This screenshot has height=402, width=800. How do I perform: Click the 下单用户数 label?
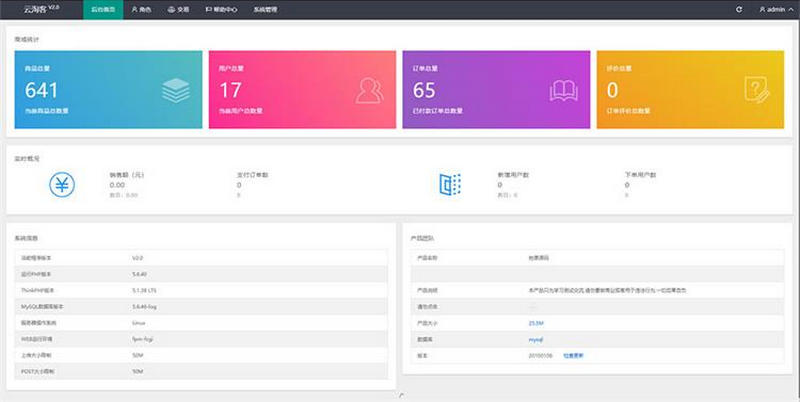pyautogui.click(x=640, y=174)
